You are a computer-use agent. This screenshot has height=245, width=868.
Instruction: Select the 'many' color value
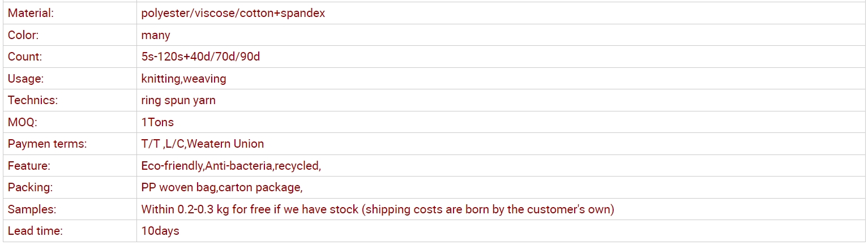pyautogui.click(x=156, y=35)
